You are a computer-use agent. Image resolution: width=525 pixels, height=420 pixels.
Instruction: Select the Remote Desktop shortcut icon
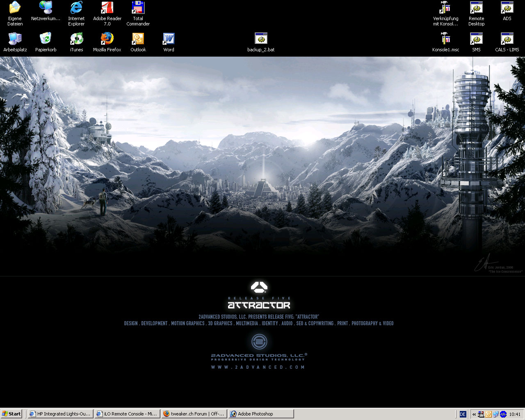click(x=476, y=8)
